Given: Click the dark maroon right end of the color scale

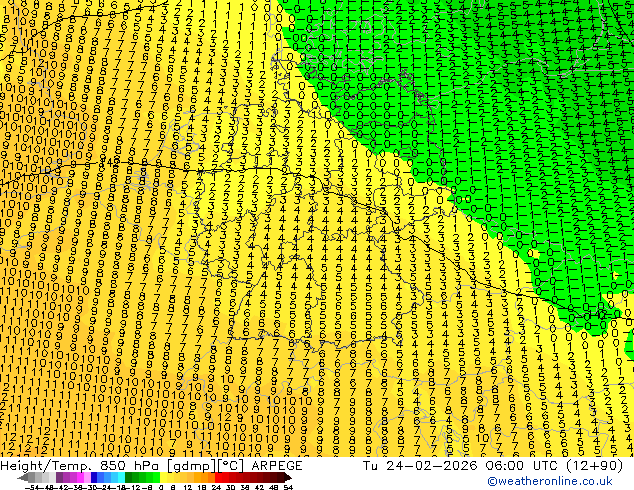Looking at the screenshot, I should click(x=287, y=478).
